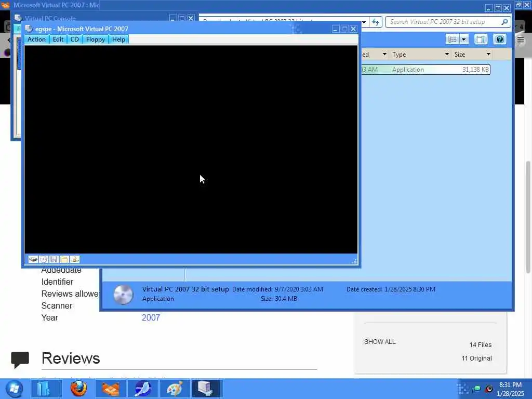
Task: Open the orange box application on taskbar
Action: [111, 389]
